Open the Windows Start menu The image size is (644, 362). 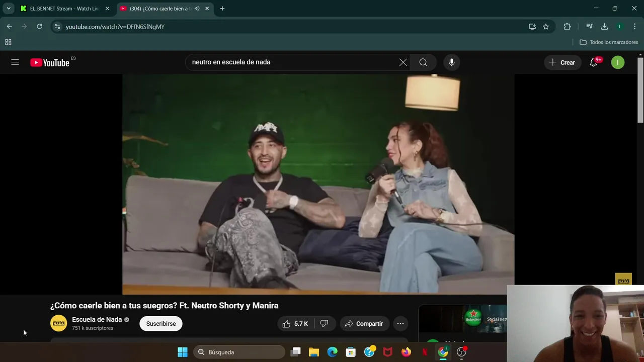183,352
